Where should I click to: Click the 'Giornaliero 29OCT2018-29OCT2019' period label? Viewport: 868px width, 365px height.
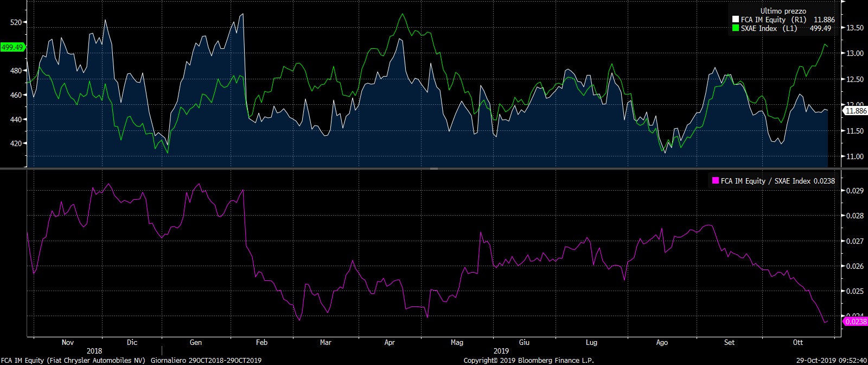pos(206,360)
